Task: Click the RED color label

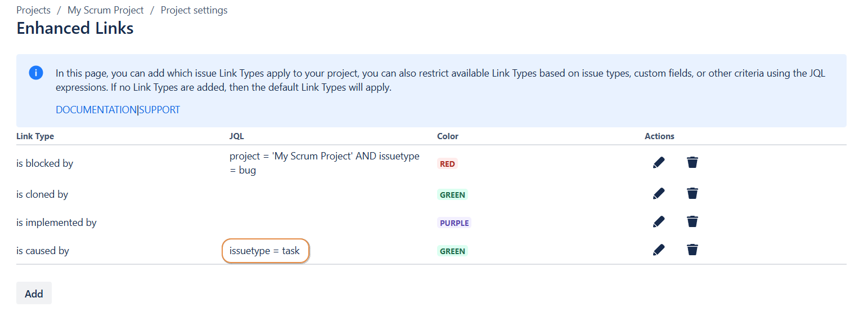Action: pos(448,164)
